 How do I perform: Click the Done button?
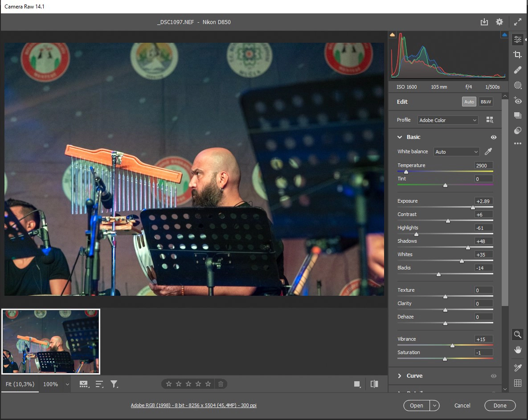pos(500,405)
